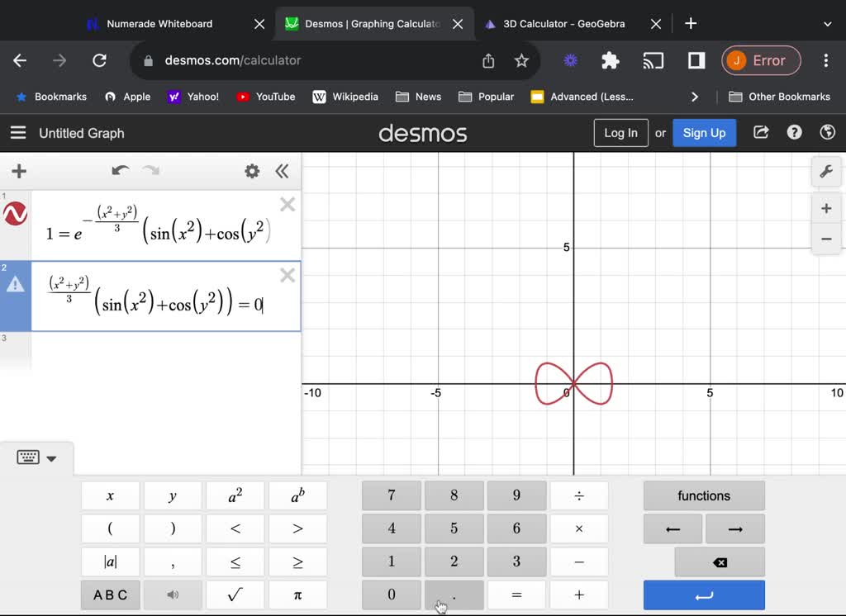Click the undo arrow icon
The height and width of the screenshot is (616, 846).
pyautogui.click(x=120, y=170)
